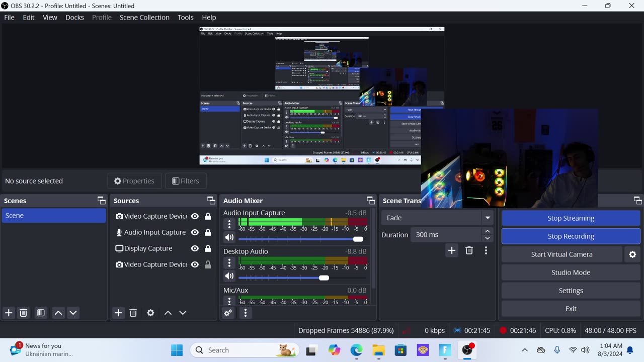Unlock the Audio Input Capture source
Viewport: 644px width, 362px height.
click(208, 232)
